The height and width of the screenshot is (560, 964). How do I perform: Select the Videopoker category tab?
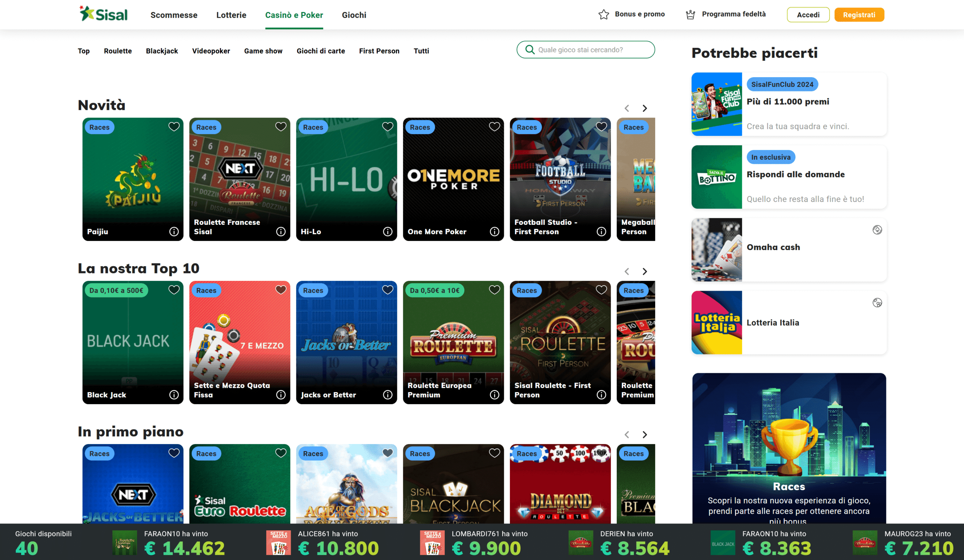tap(211, 51)
